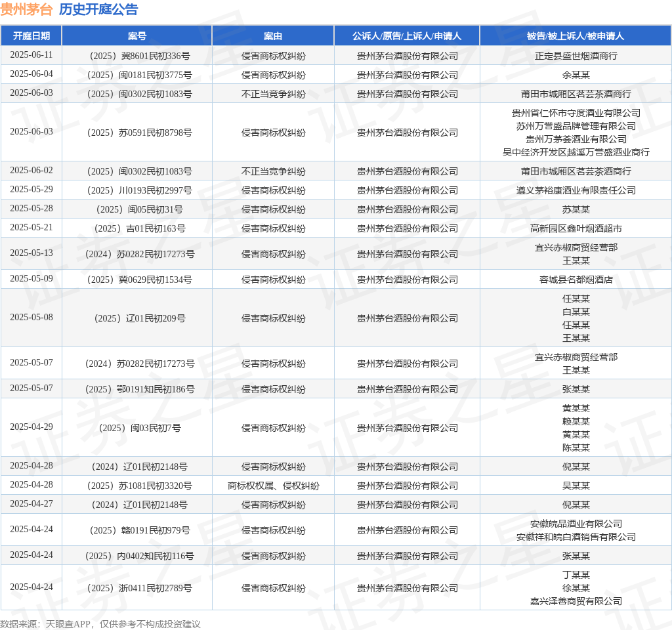Click defendant 陈某某
Screen dimensions: 672x630
coord(576,448)
